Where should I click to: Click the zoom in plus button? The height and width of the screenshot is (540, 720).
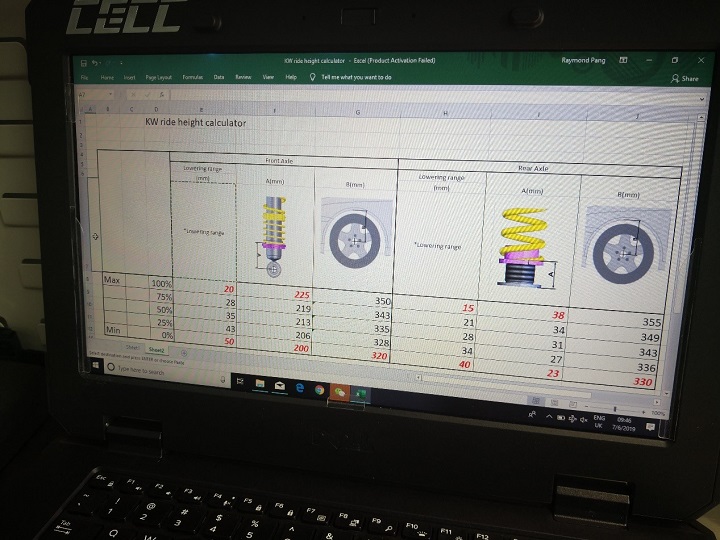644,412
